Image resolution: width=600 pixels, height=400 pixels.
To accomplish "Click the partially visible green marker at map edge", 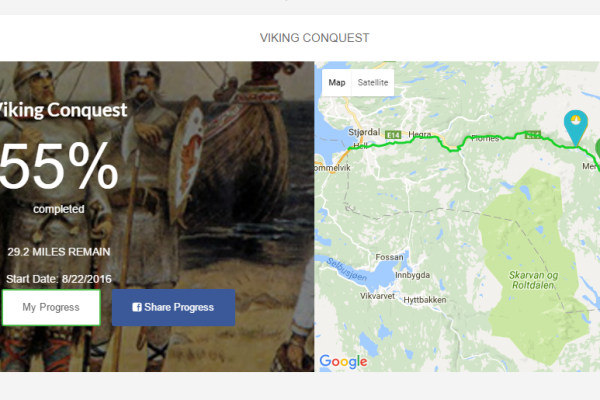I will [x=597, y=149].
